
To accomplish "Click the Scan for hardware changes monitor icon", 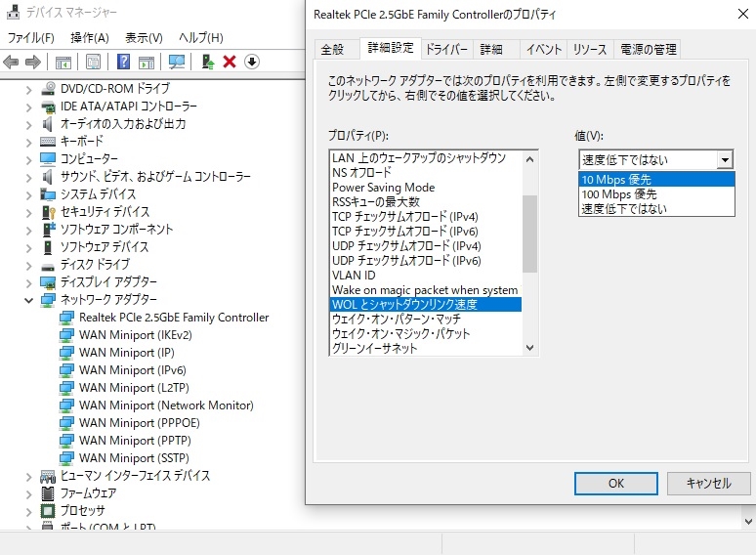I will click(x=177, y=62).
